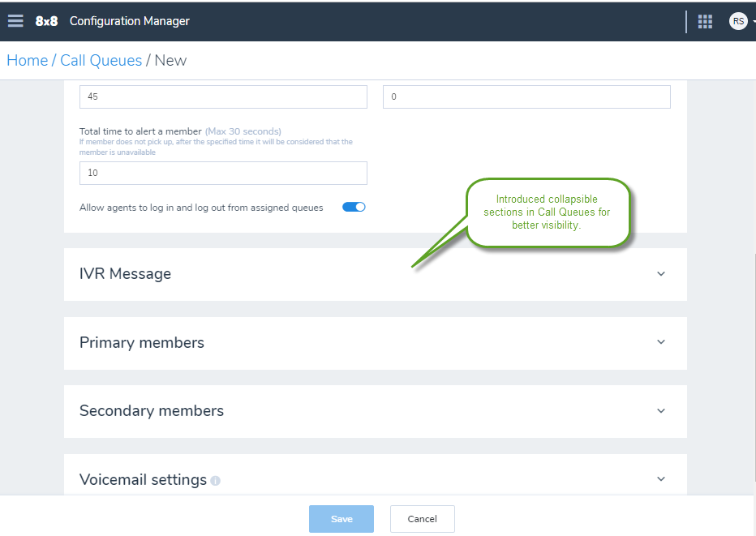Go to Home breadcrumb link
The image size is (756, 536).
28,61
